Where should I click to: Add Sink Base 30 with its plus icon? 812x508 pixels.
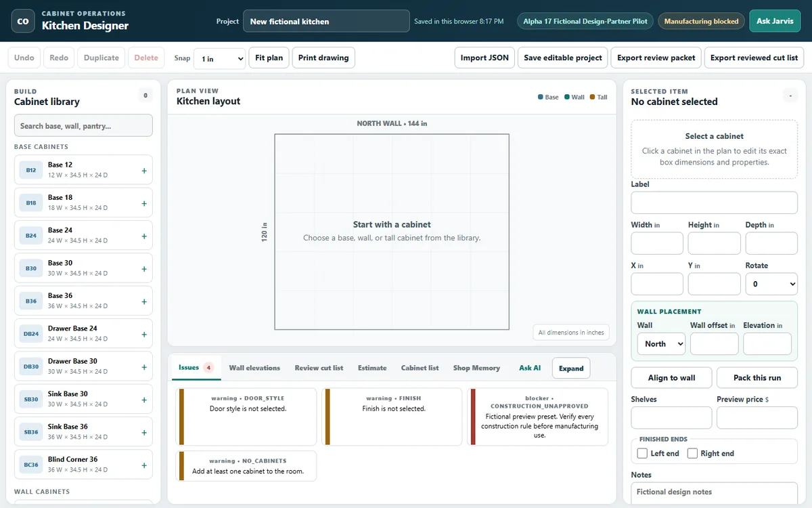click(x=144, y=400)
